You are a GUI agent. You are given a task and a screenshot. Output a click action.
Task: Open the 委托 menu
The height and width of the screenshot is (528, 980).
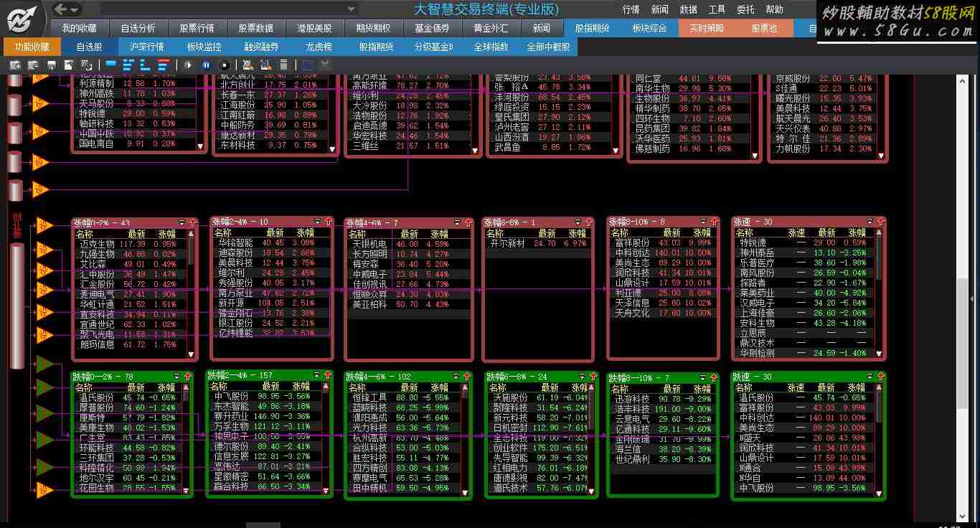point(745,9)
